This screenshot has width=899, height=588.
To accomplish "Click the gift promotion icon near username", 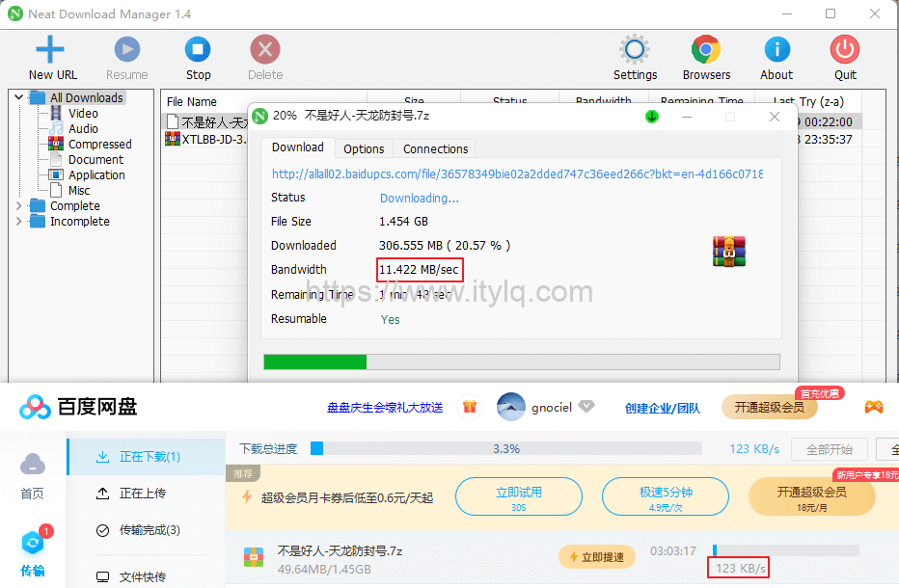I will 470,407.
